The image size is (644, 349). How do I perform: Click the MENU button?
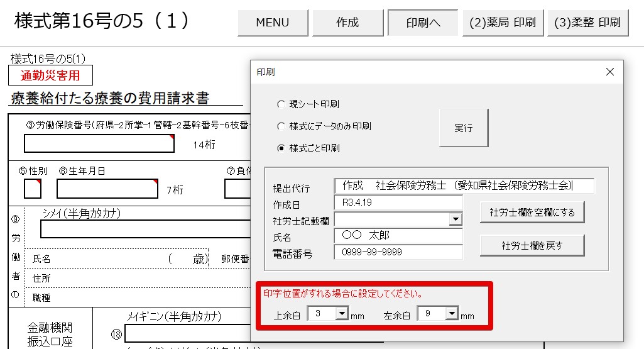[273, 23]
